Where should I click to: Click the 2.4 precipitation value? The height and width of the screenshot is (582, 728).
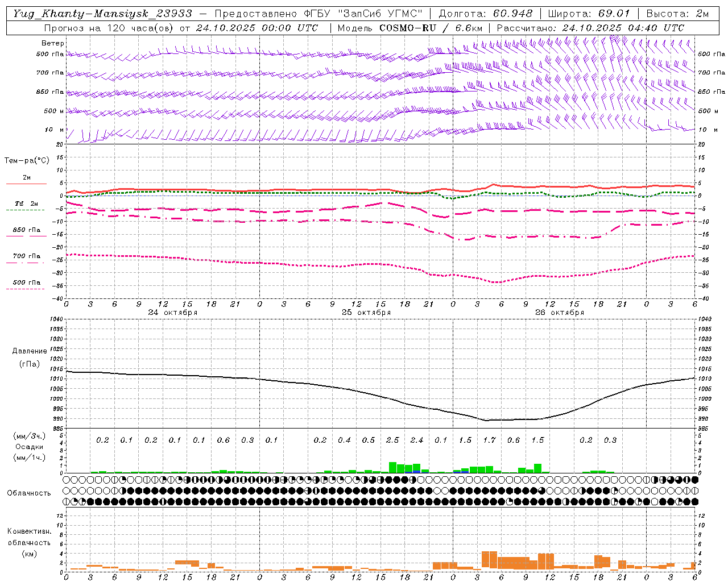click(x=416, y=440)
